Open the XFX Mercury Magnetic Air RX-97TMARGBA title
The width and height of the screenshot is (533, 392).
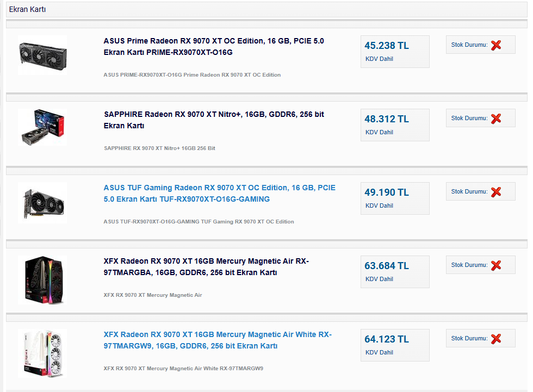[206, 266]
